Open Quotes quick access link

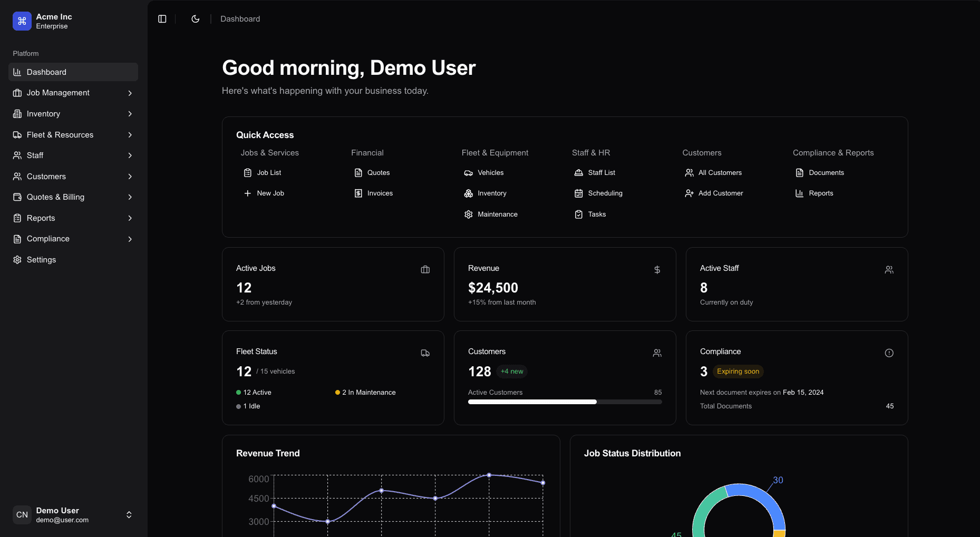[x=372, y=173]
